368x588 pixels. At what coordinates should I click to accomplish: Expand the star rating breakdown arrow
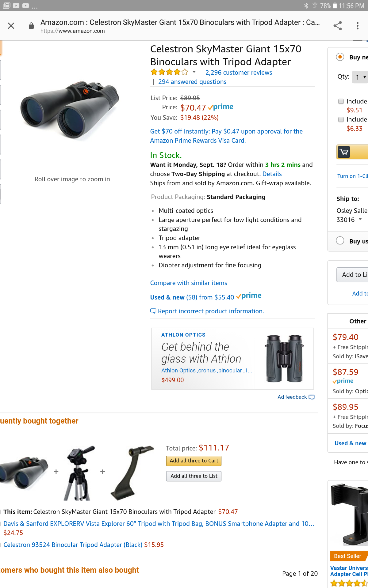[x=194, y=72]
